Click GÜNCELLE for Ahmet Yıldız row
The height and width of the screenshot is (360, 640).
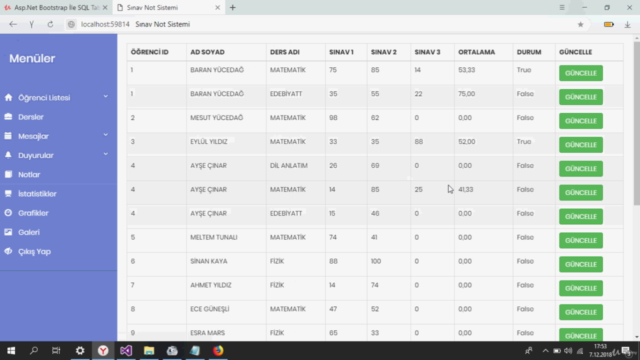[x=581, y=288]
